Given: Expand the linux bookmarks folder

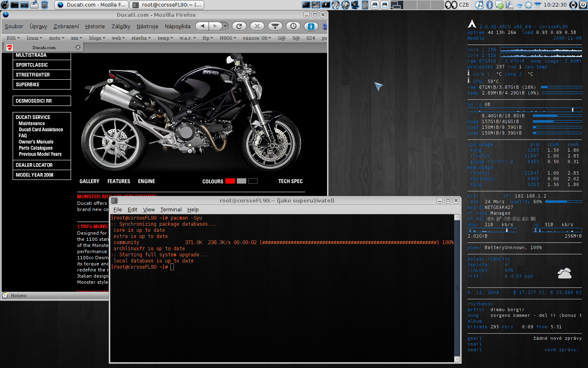Looking at the screenshot, I should [x=35, y=38].
